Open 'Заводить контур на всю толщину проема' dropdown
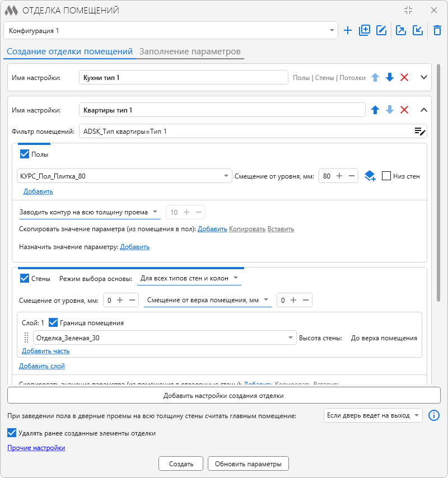 90,212
